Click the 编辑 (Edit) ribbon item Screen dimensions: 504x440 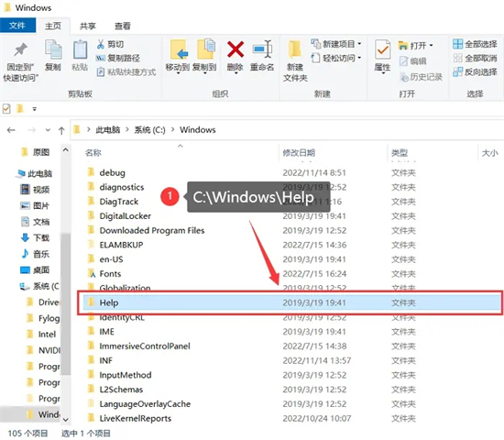pos(412,61)
